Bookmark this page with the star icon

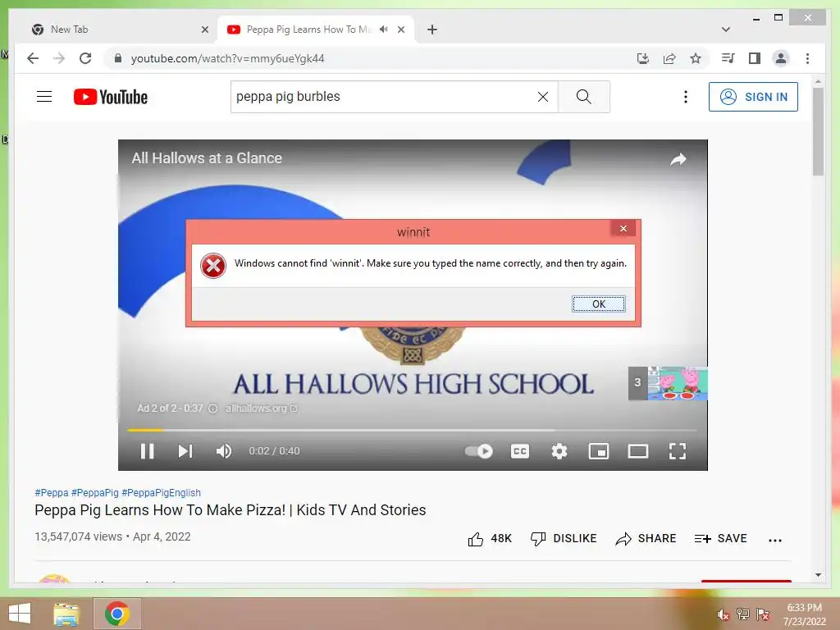[696, 58]
